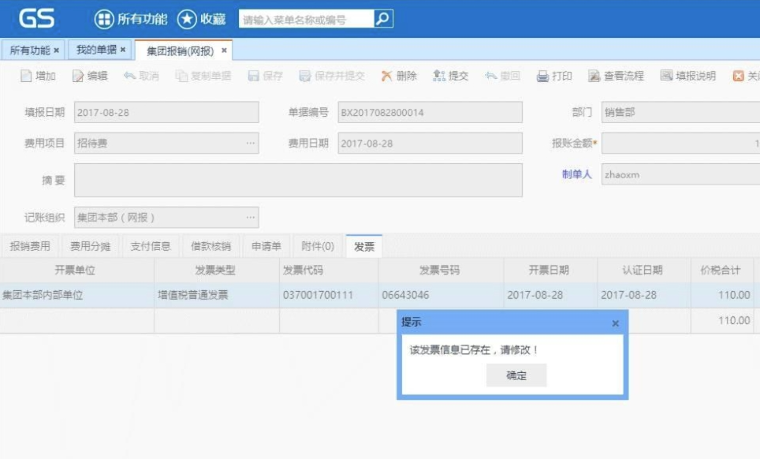Click the GS logo
This screenshot has height=459, width=760.
click(37, 18)
